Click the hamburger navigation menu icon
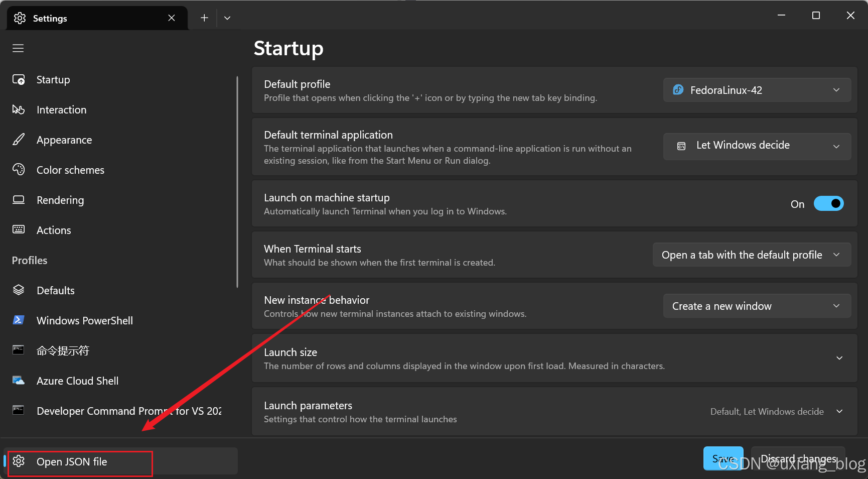The width and height of the screenshot is (868, 479). [18, 48]
